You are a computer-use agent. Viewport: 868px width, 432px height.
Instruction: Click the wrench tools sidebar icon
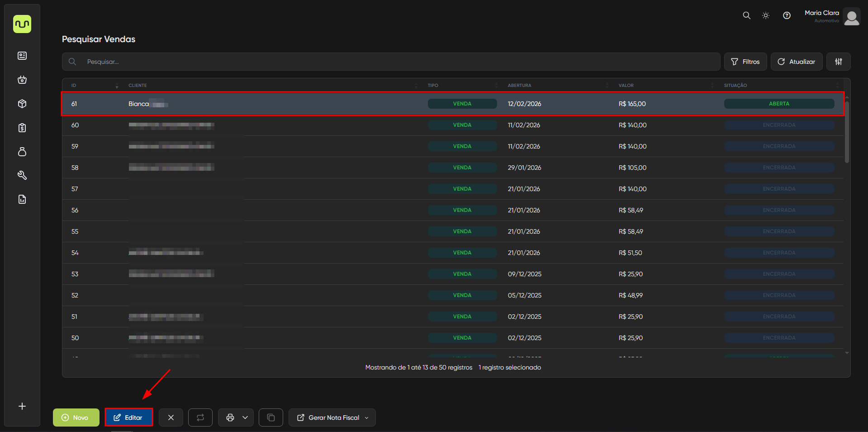22,175
